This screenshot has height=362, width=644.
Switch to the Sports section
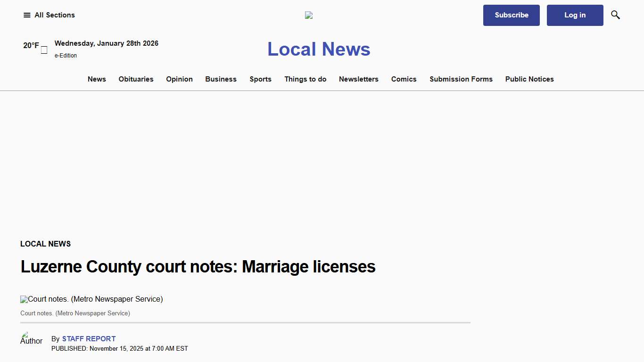[x=260, y=79]
